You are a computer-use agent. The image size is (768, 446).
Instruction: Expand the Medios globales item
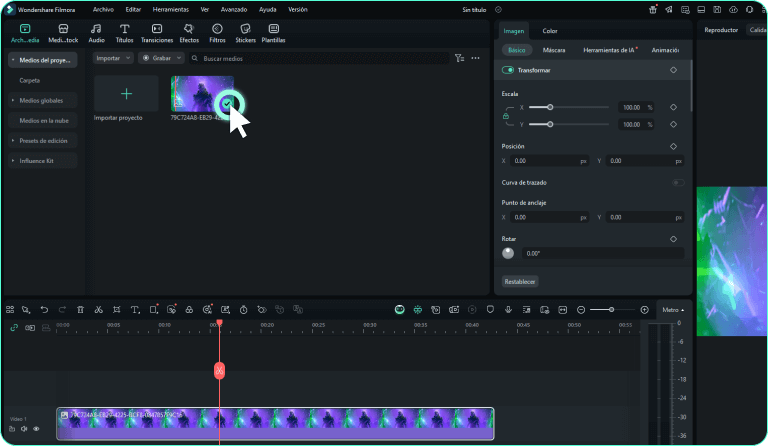pyautogui.click(x=13, y=100)
